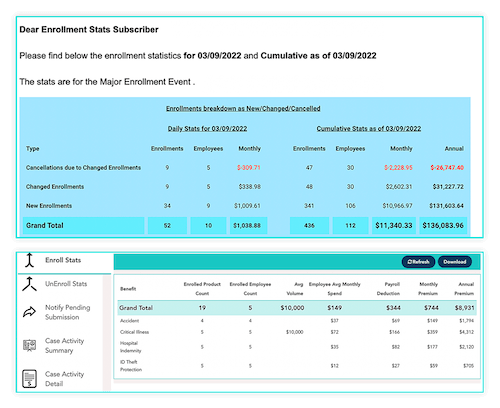Click Grand Total annual premium $8,931
500x408 pixels.
[x=464, y=308]
